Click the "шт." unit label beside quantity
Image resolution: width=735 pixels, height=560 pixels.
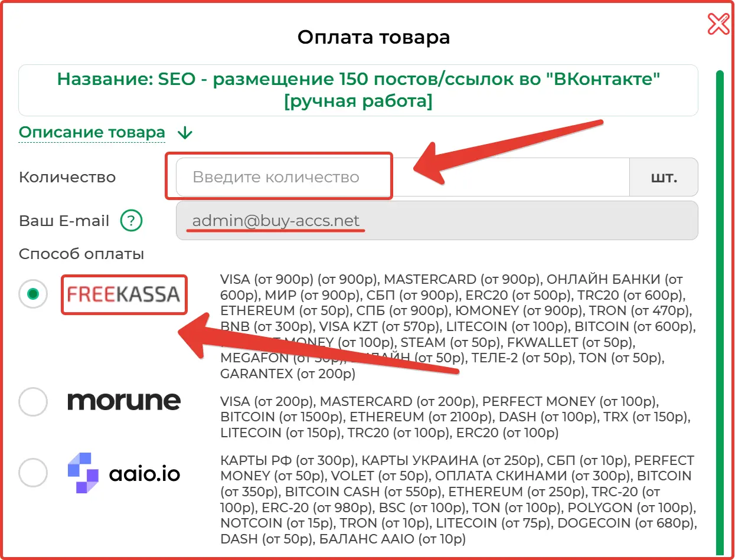point(664,177)
